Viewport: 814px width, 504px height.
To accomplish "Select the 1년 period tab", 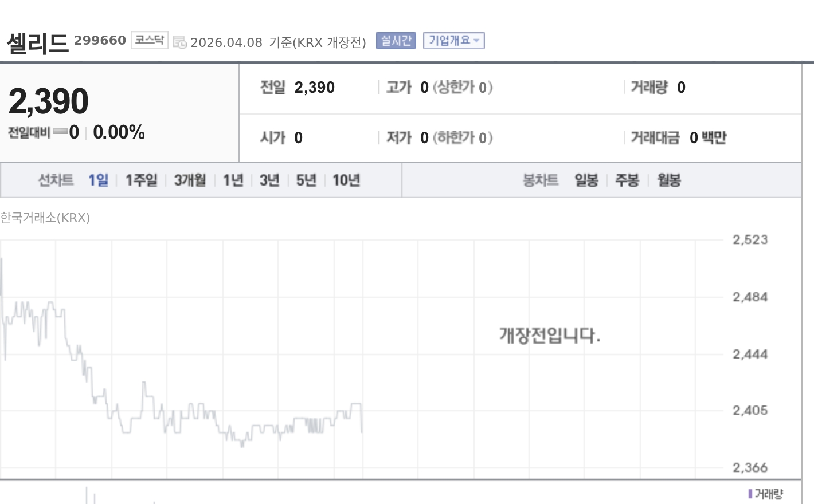I will pos(233,180).
